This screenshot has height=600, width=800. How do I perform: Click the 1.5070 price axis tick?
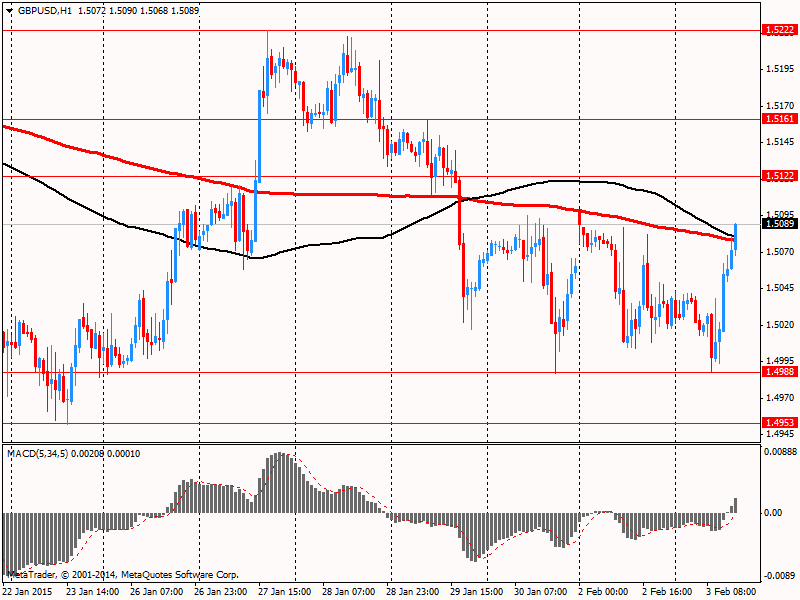pyautogui.click(x=781, y=252)
